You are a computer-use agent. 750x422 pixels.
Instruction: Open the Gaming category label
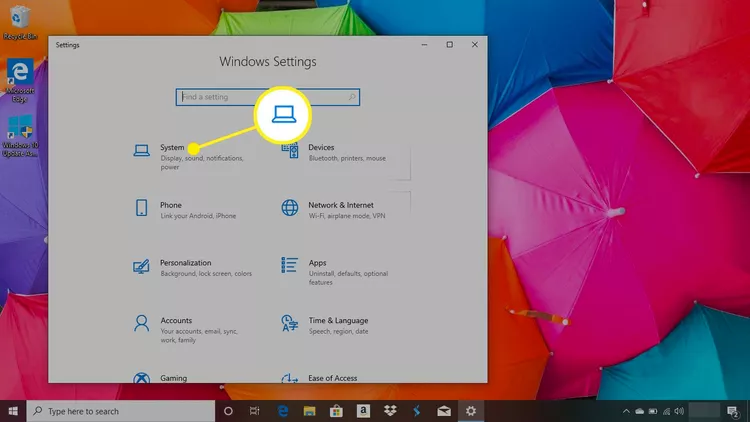tap(174, 378)
